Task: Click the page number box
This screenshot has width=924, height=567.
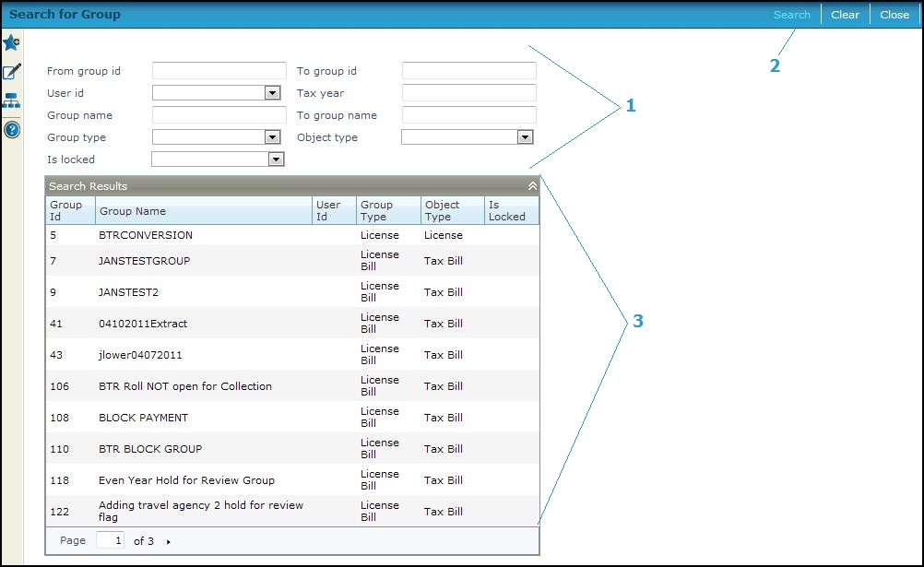Action: tap(110, 541)
